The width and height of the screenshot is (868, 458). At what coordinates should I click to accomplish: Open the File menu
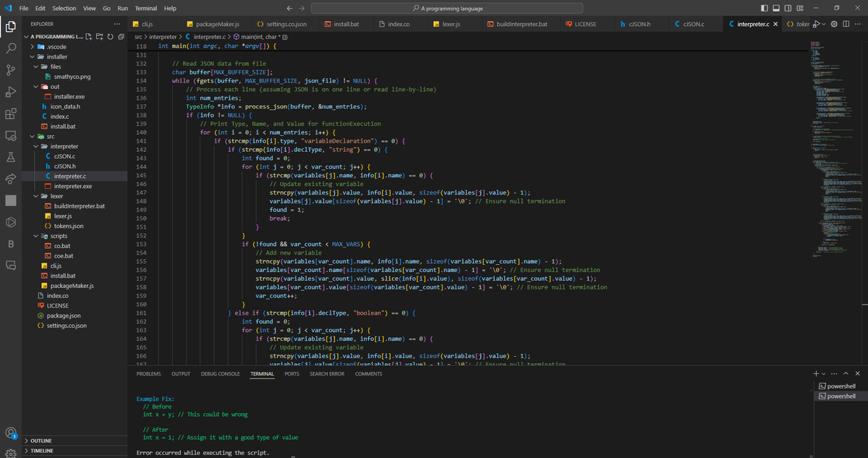tap(23, 8)
